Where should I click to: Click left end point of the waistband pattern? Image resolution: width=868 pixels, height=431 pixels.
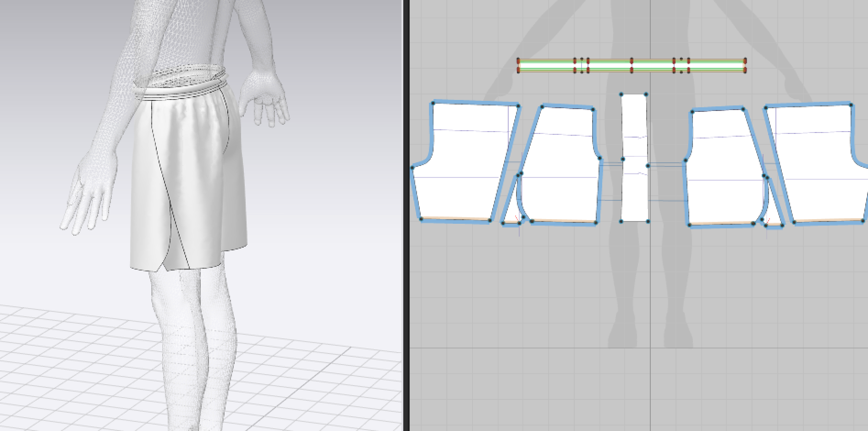(518, 65)
